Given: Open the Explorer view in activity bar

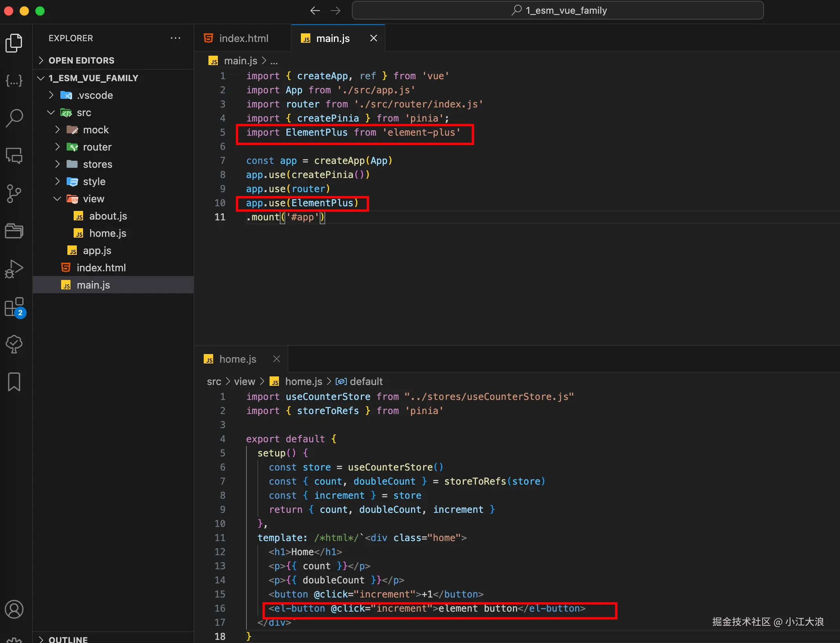Looking at the screenshot, I should tap(14, 43).
